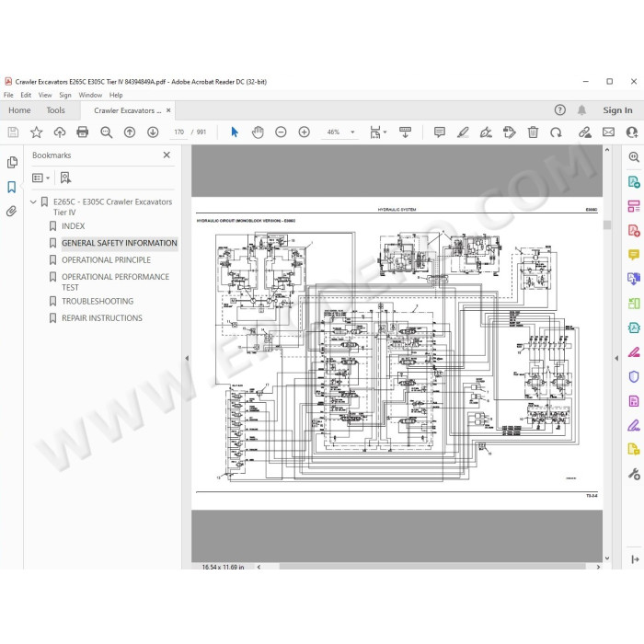The width and height of the screenshot is (644, 644).
Task: Open page thumbnails panel icon
Action: [x=12, y=162]
